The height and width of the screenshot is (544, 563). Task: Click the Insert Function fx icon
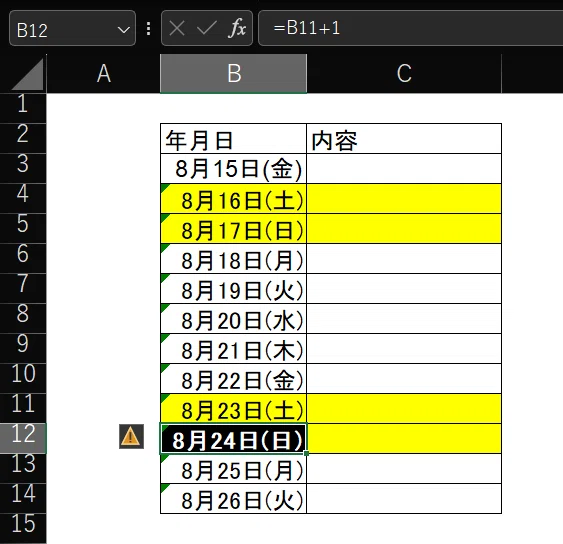tap(237, 28)
